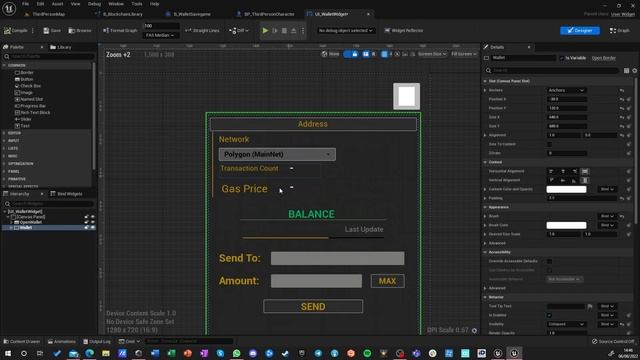Click the Eject button in play controls
640x360 pixels.
[x=293, y=31]
